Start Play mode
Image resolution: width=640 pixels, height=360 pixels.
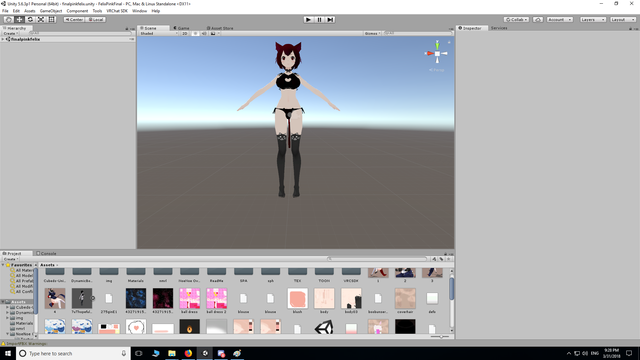tap(309, 20)
